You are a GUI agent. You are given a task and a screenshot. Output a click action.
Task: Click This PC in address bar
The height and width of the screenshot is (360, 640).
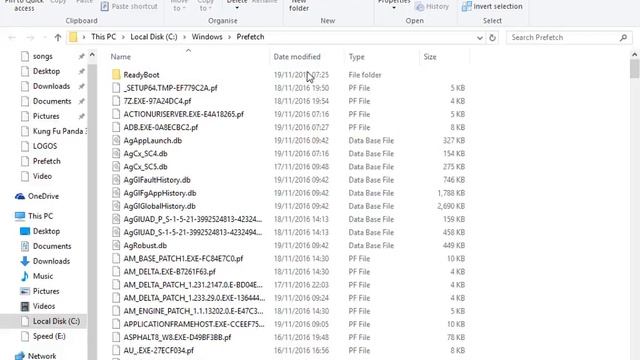(104, 37)
